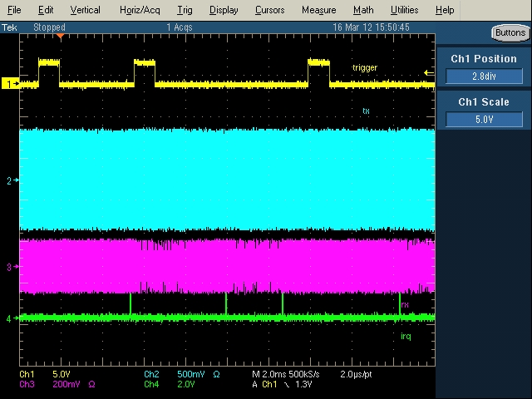The height and width of the screenshot is (399, 532).
Task: Open the Utilities menu
Action: pyautogui.click(x=404, y=10)
